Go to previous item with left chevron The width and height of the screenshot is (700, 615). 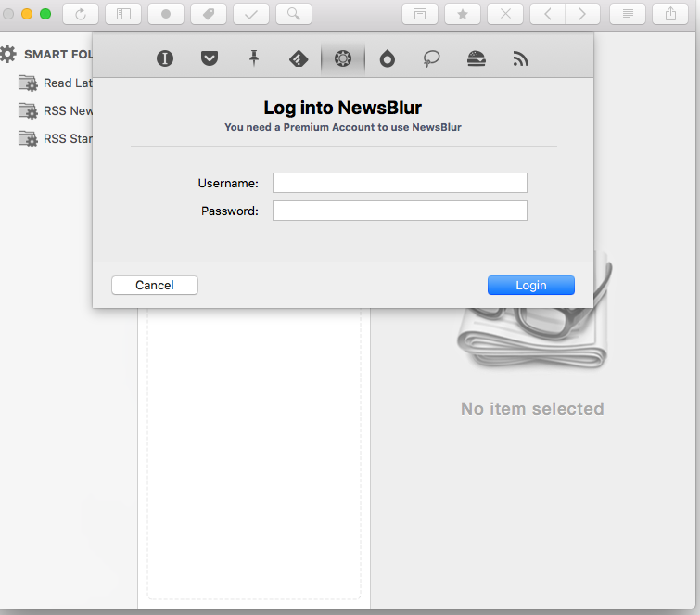[547, 14]
